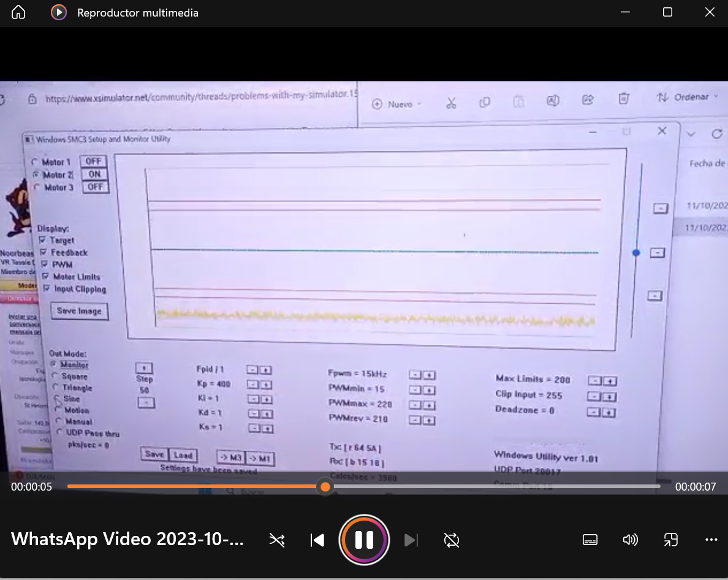728x580 pixels.
Task: Click the Cut scissors icon in Explorer toolbar
Action: click(x=451, y=103)
